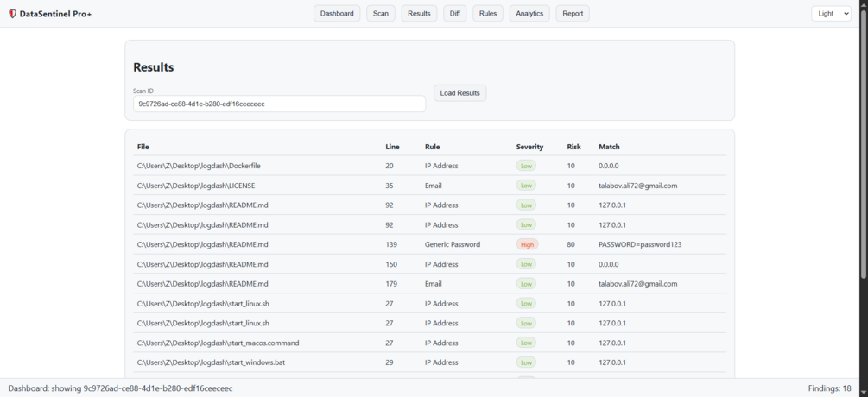Click the Low badge in start_windows.bat row
The image size is (868, 397).
[526, 362]
